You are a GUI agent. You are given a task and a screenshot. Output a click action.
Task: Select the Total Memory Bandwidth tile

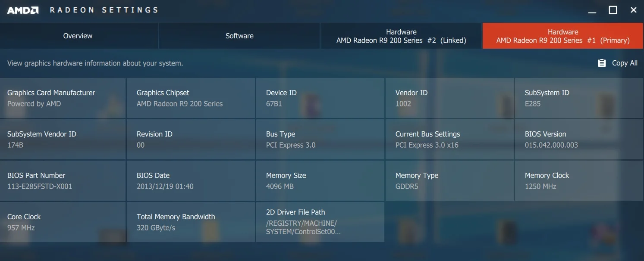click(x=191, y=222)
